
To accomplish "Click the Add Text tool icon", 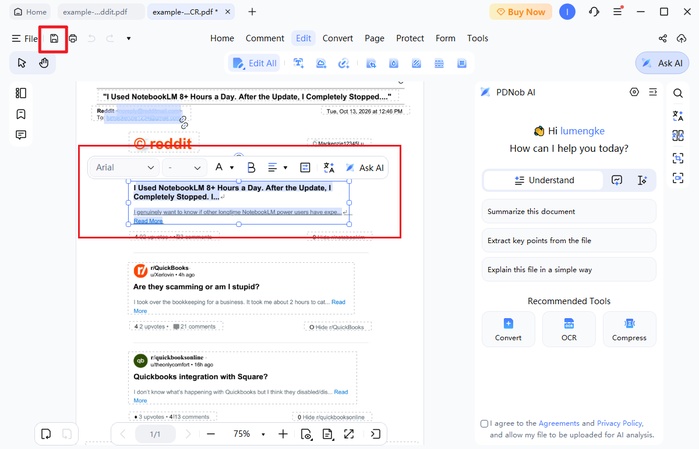I will tap(298, 63).
